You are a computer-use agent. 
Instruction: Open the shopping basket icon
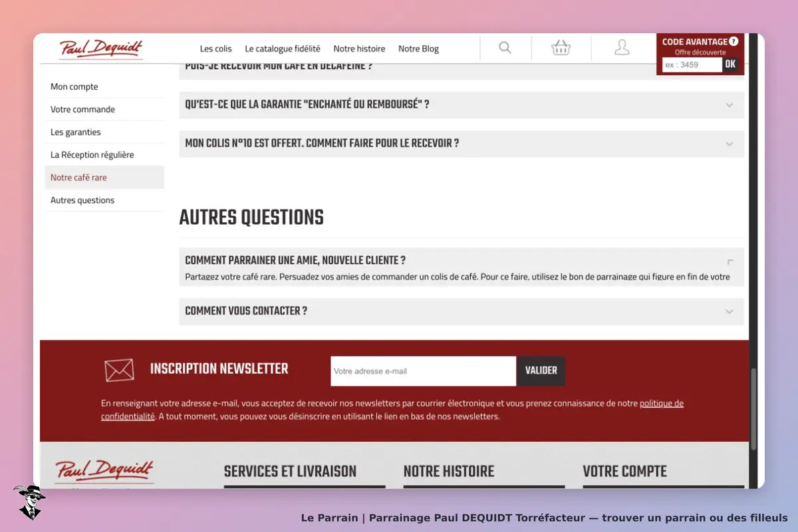[x=561, y=48]
